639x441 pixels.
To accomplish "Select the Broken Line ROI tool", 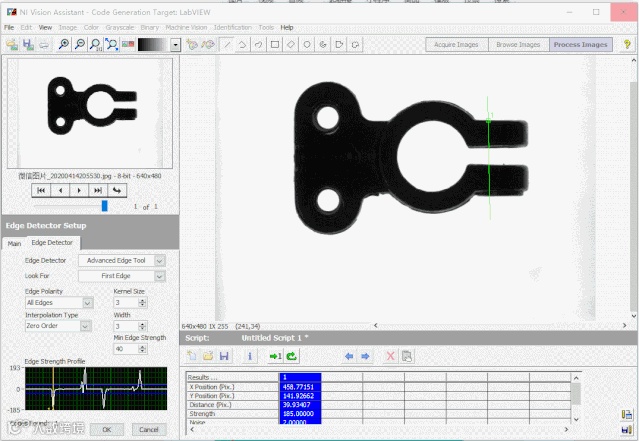I will pos(242,44).
